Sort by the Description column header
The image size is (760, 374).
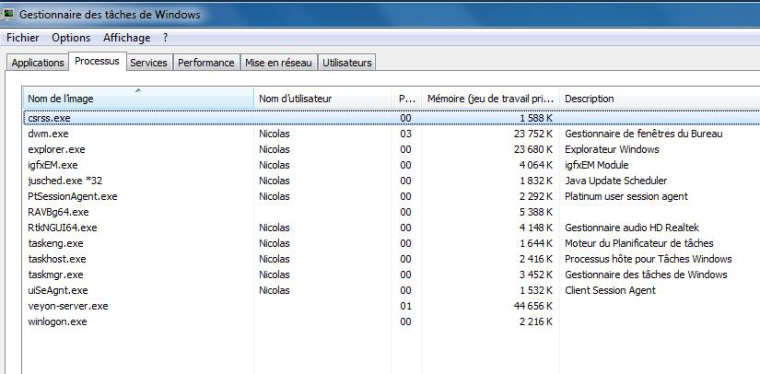coord(660,98)
